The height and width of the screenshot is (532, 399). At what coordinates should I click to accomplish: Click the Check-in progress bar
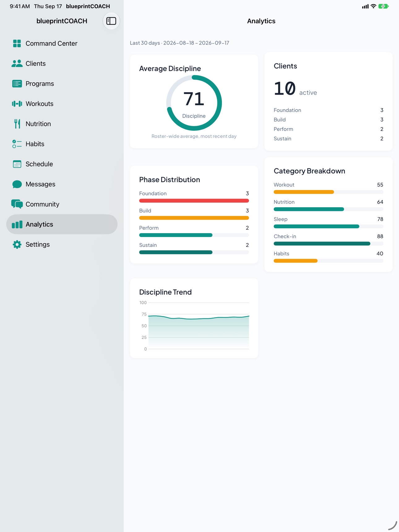pos(328,244)
